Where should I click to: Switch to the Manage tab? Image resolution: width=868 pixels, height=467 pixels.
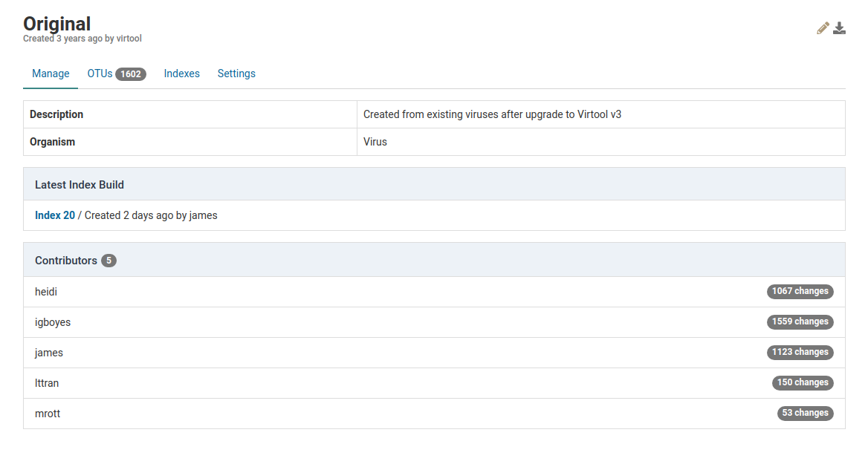pyautogui.click(x=51, y=74)
